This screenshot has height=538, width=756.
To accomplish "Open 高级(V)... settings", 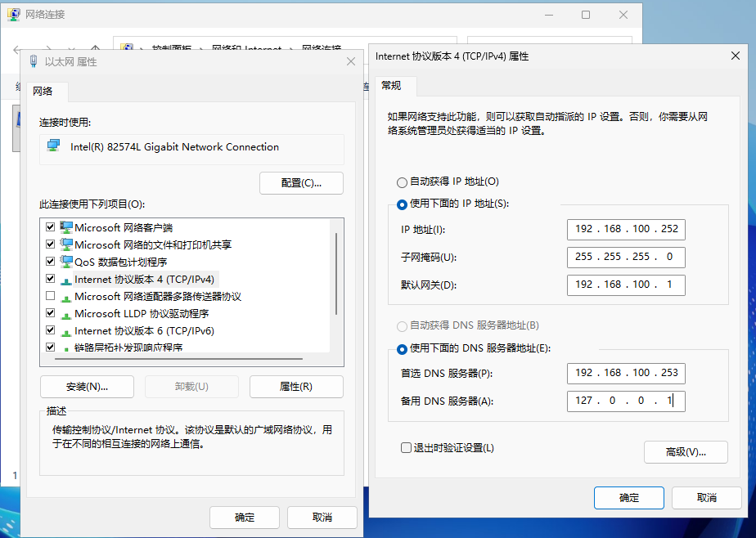I will point(686,452).
